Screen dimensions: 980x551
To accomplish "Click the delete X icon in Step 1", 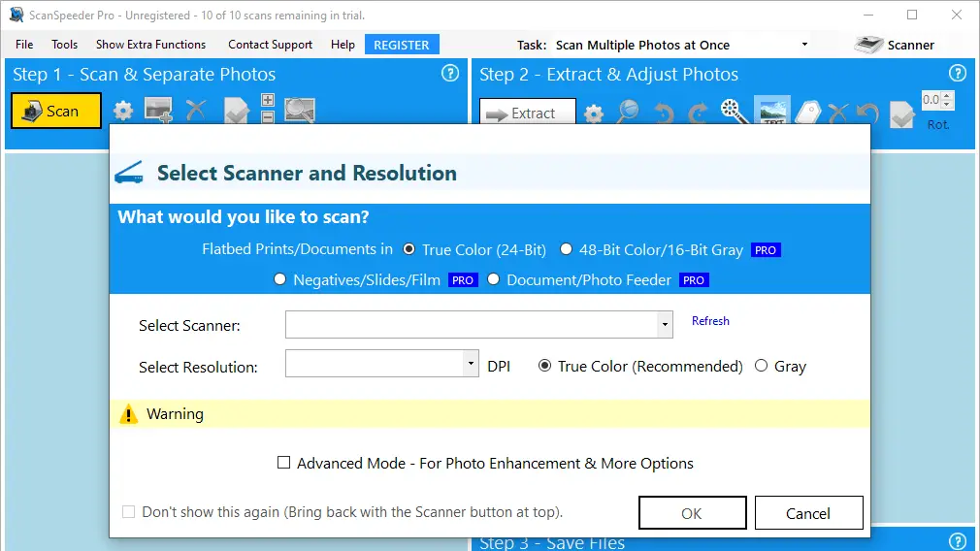I will pyautogui.click(x=196, y=110).
